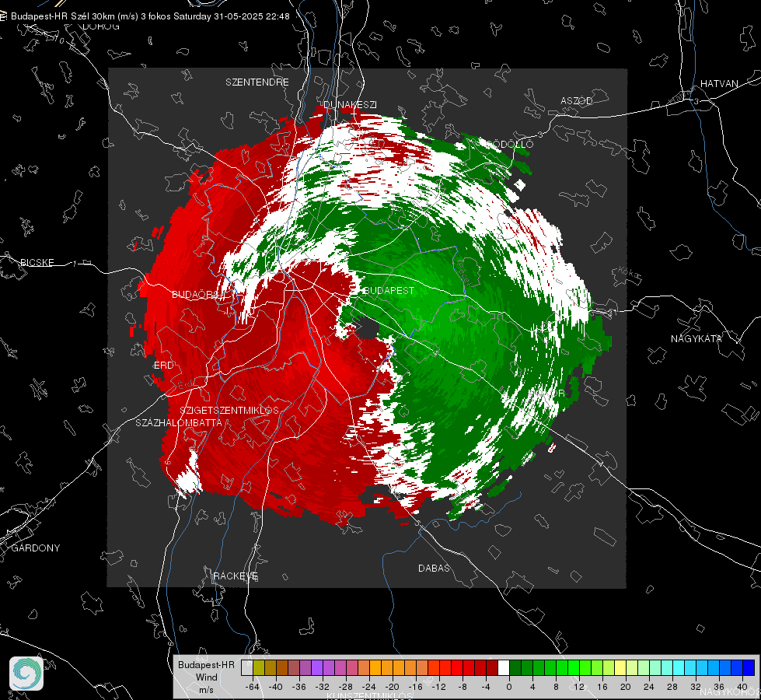761x700 pixels.
Task: Select the RÁCKEVE town label
Action: click(236, 576)
